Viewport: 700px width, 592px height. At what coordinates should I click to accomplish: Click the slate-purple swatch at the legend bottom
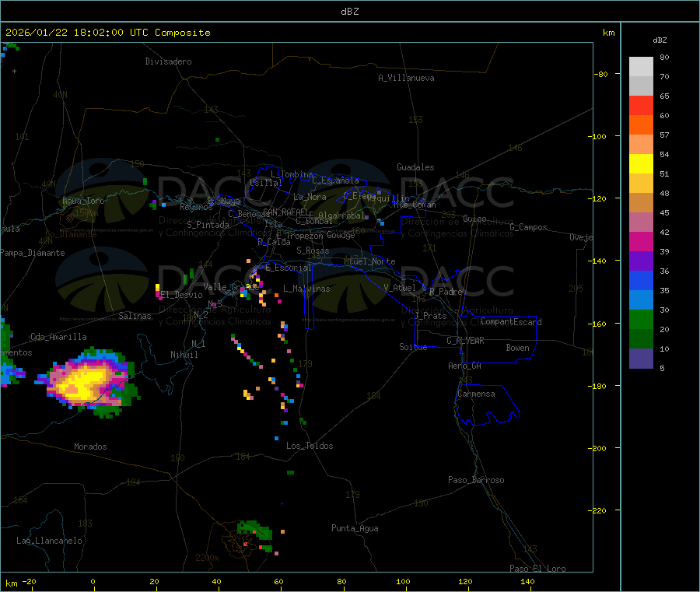tap(641, 359)
